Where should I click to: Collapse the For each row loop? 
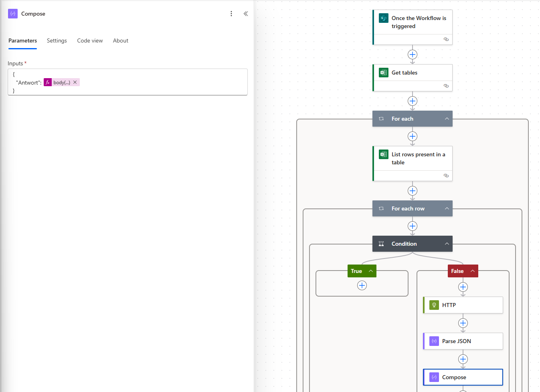point(447,208)
